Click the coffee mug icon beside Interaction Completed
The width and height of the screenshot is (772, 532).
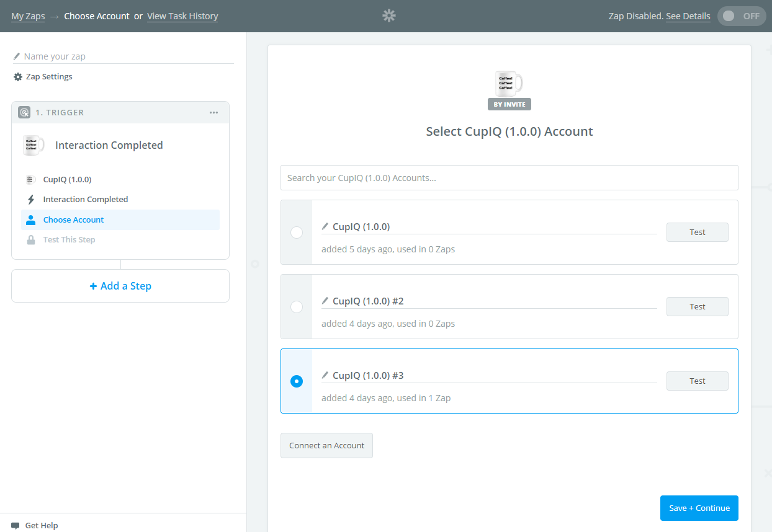click(x=34, y=145)
